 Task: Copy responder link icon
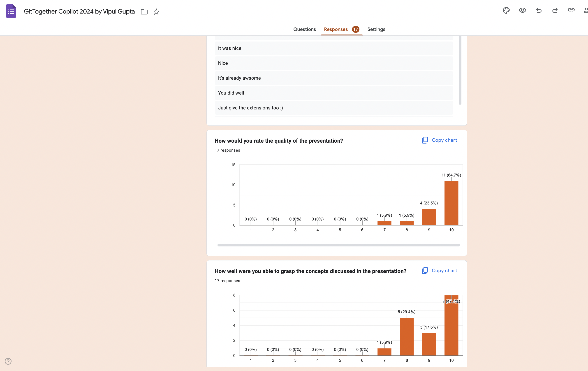click(x=571, y=10)
